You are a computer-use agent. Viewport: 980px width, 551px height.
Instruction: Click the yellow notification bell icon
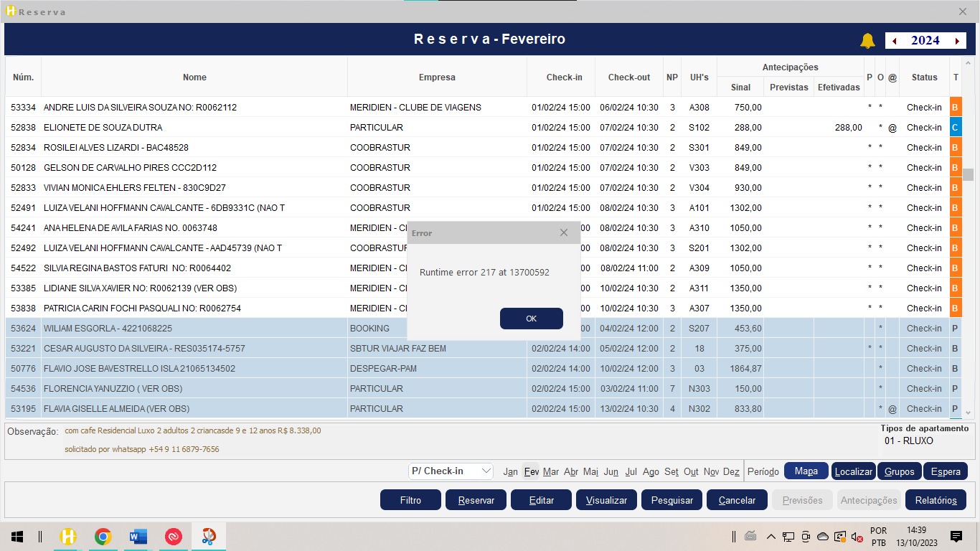(867, 41)
